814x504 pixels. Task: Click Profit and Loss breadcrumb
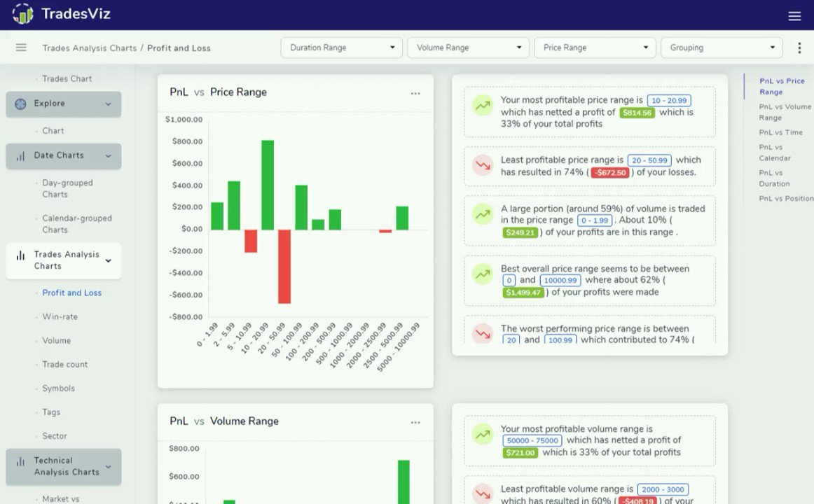(x=179, y=48)
